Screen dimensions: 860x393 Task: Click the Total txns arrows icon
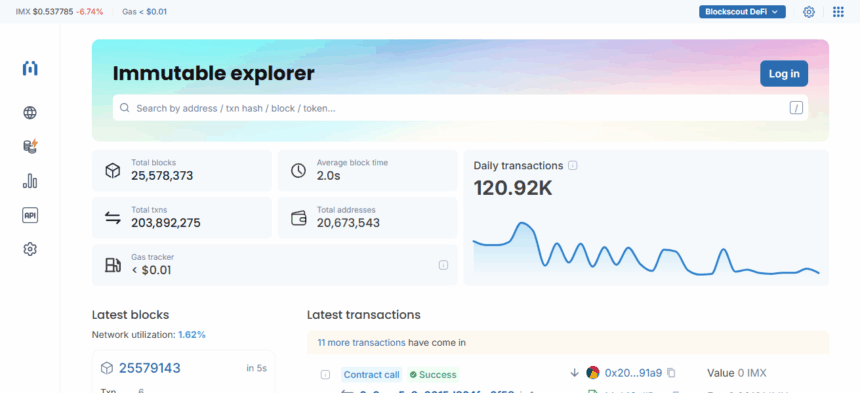click(x=112, y=218)
